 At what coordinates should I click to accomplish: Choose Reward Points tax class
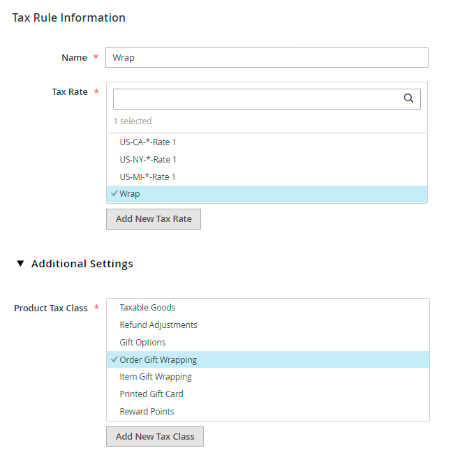pyautogui.click(x=147, y=411)
